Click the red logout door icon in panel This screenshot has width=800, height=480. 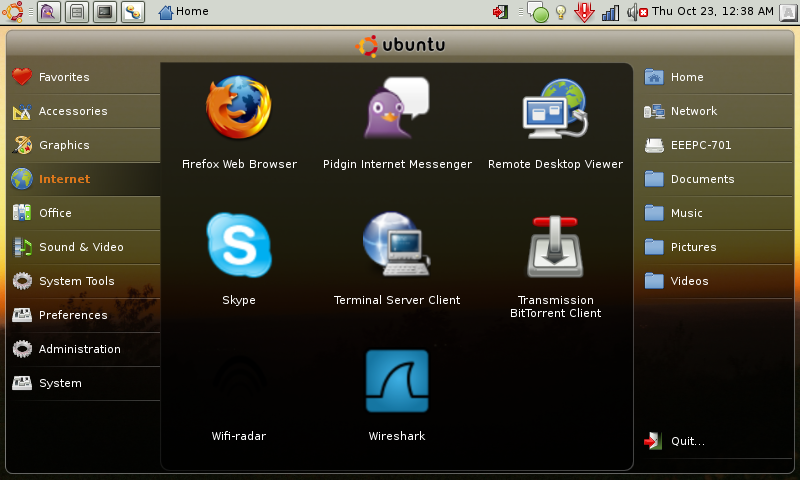pyautogui.click(x=501, y=12)
